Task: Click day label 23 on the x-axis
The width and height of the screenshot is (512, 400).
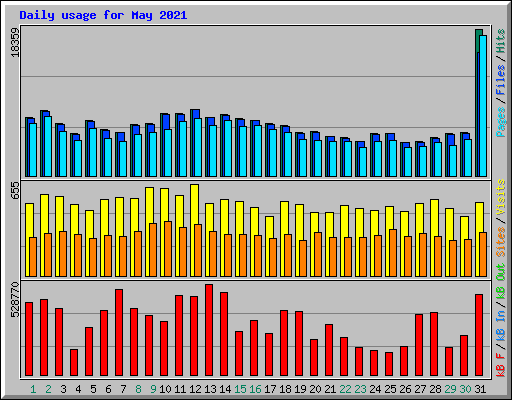Action: click(x=360, y=389)
